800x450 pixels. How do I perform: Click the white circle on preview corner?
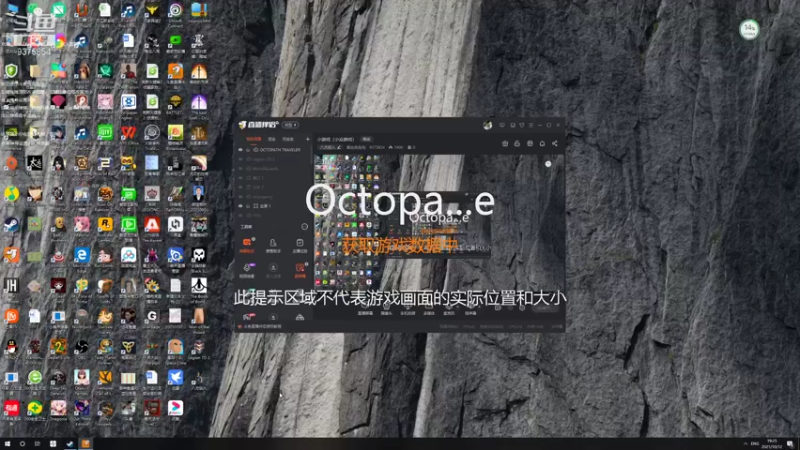548,164
